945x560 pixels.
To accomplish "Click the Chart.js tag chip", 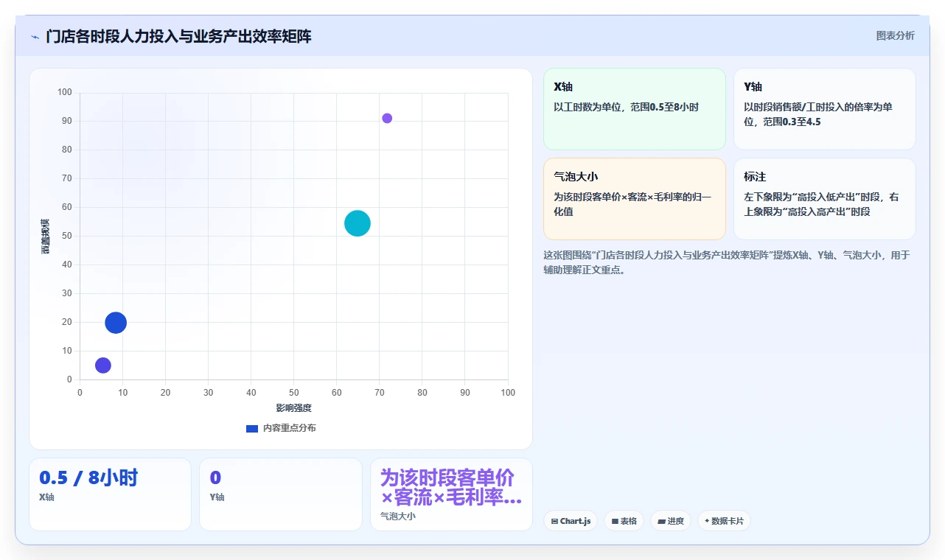I will (x=571, y=521).
